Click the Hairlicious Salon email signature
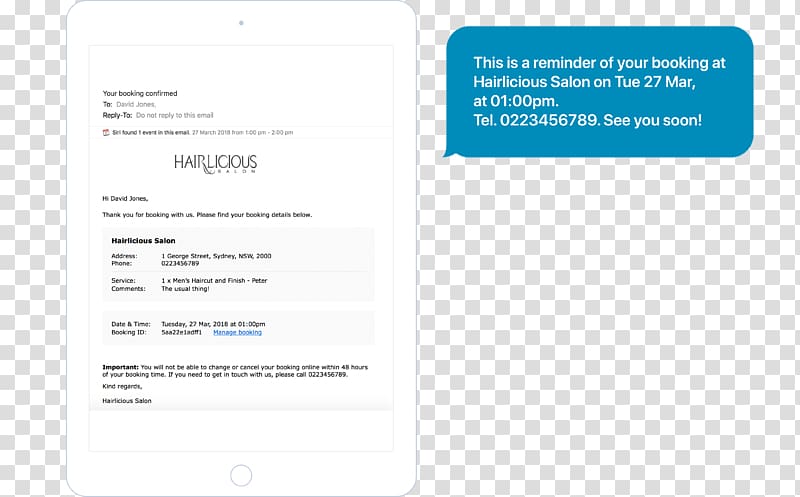The height and width of the screenshot is (497, 800). pyautogui.click(x=127, y=401)
